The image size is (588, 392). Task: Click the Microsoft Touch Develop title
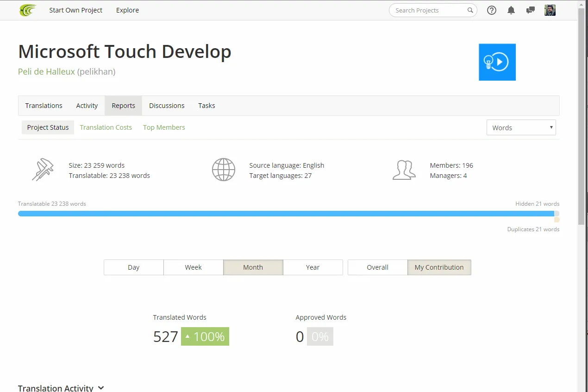click(125, 51)
